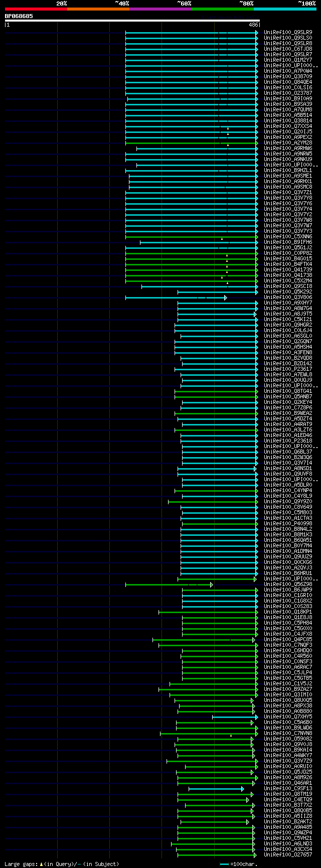Select hit label UniRef100_A3LZT6
This screenshot has width=321, height=868.
[288, 430]
